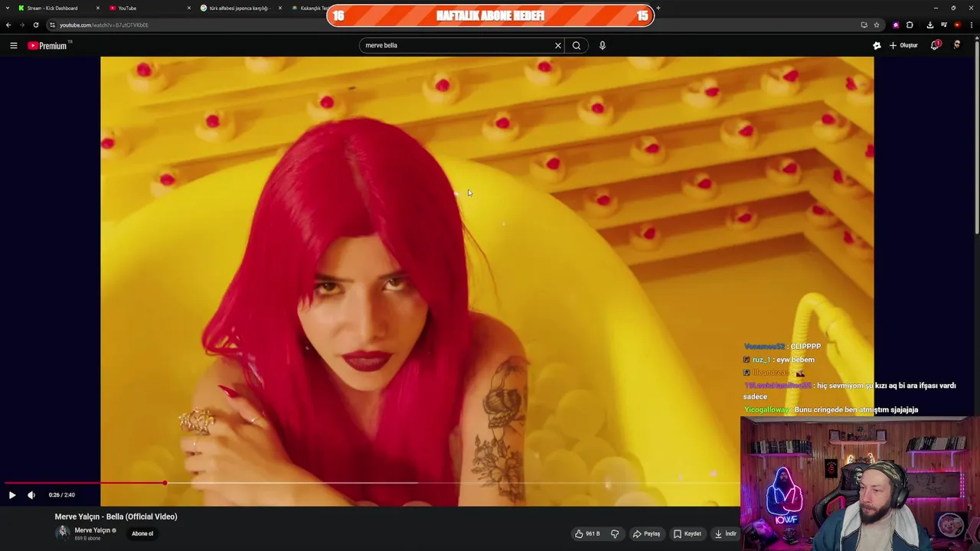Download the video with İndir
The height and width of the screenshot is (551, 980).
(725, 533)
